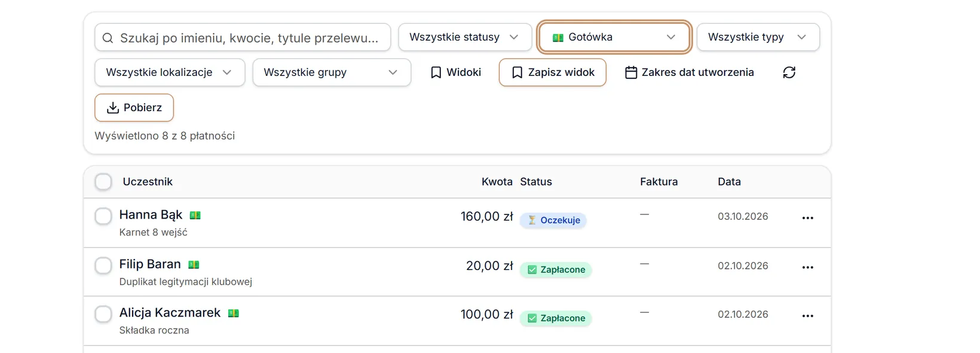
Task: Open actions menu for Filip Baran row
Action: pyautogui.click(x=808, y=267)
